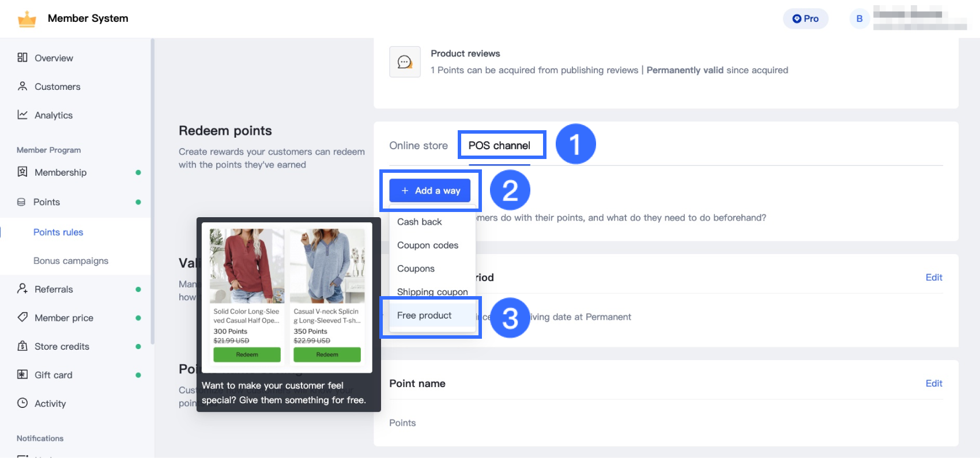Click the Gift card icon
The width and height of the screenshot is (980, 458).
22,374
